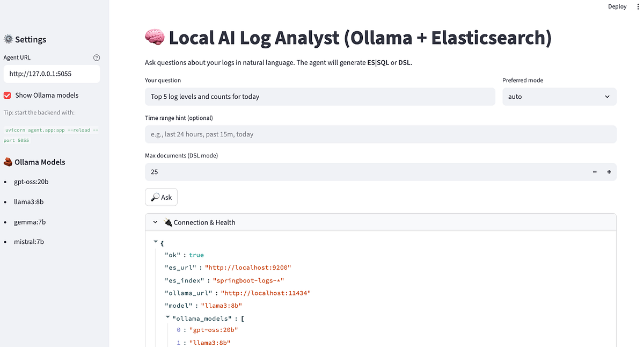Click the uvicorn command code snippet

coord(50,135)
